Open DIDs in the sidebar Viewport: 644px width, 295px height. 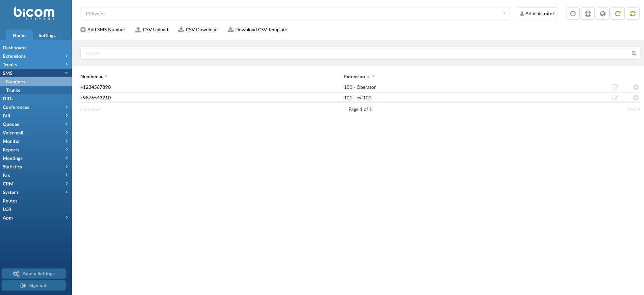[x=36, y=99]
